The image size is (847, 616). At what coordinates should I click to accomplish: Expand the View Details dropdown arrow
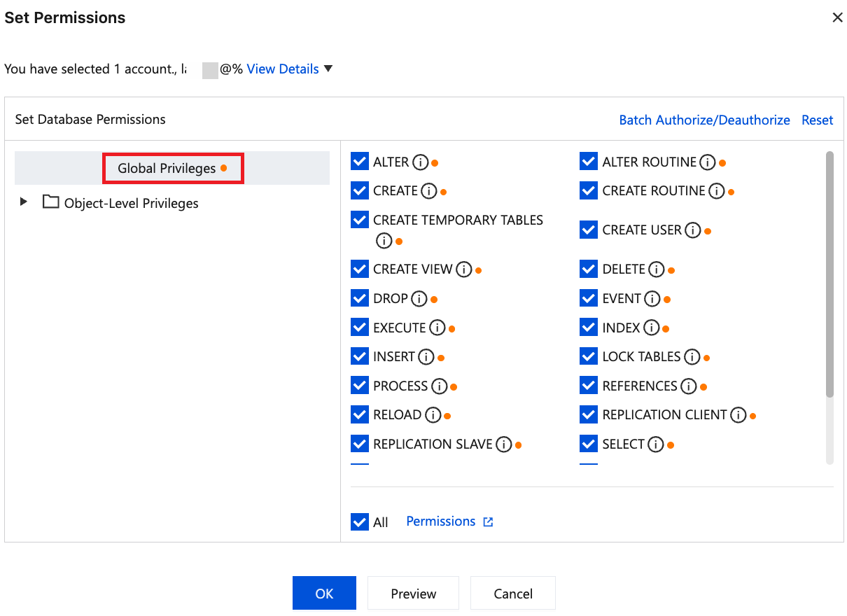(x=328, y=69)
